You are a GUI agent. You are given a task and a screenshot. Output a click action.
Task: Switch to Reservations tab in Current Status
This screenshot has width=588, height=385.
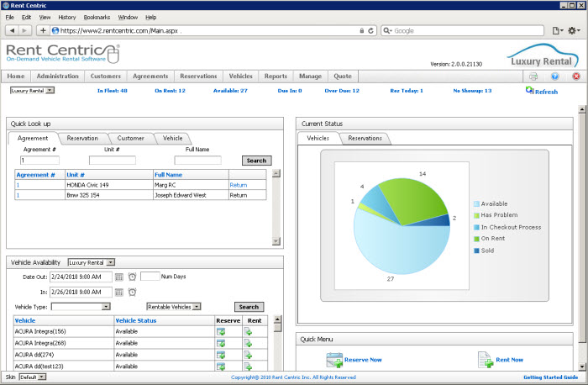tap(365, 138)
